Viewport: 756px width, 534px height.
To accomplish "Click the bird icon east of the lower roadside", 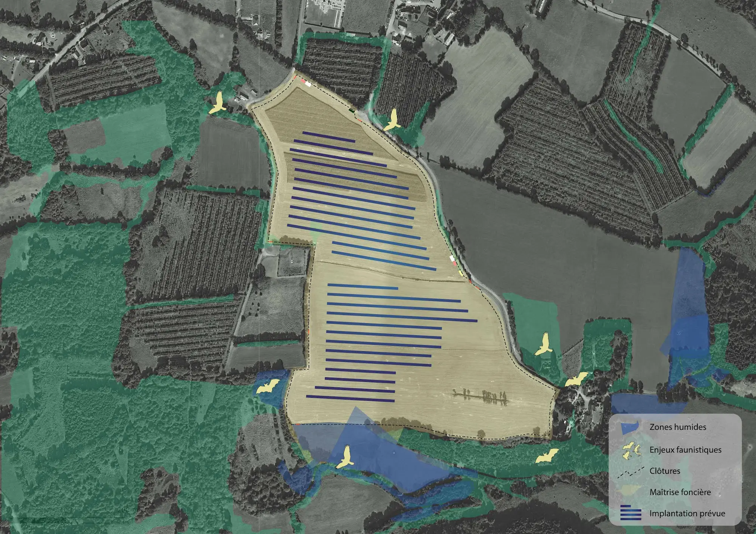I will coord(544,345).
